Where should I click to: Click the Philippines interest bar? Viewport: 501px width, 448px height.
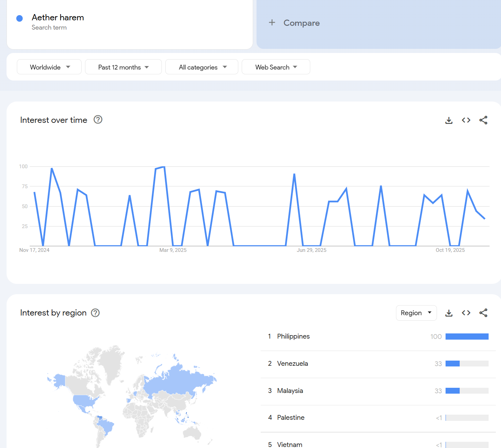(x=467, y=337)
